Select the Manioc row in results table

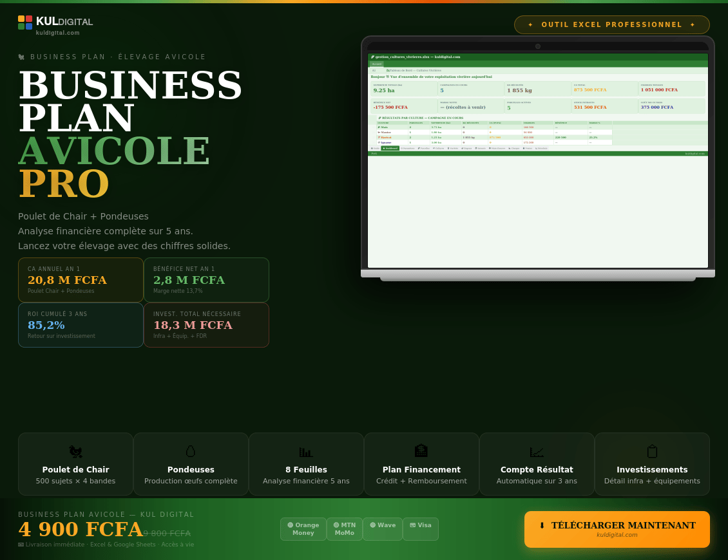(x=495, y=132)
